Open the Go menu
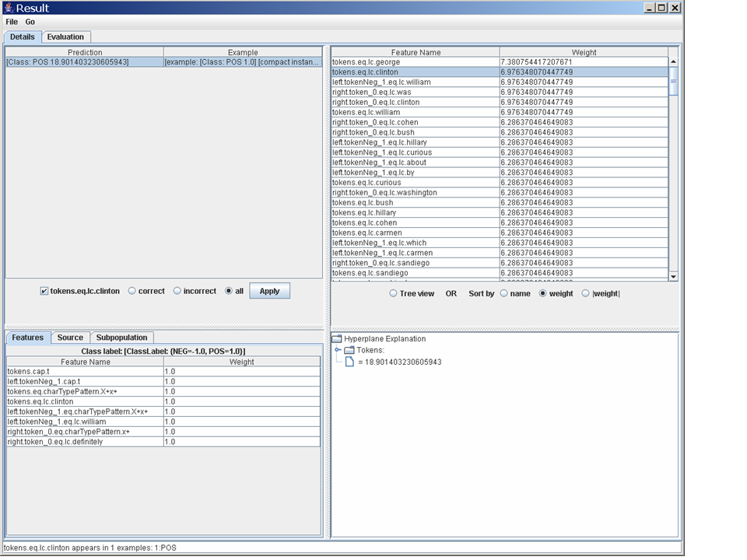 click(30, 22)
